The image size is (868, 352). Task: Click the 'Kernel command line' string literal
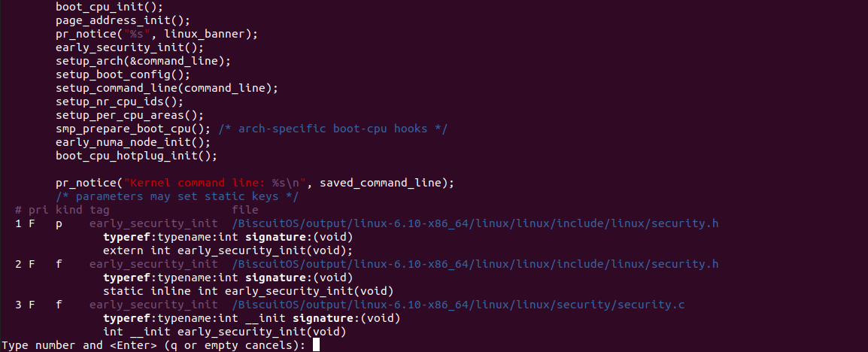(218, 183)
